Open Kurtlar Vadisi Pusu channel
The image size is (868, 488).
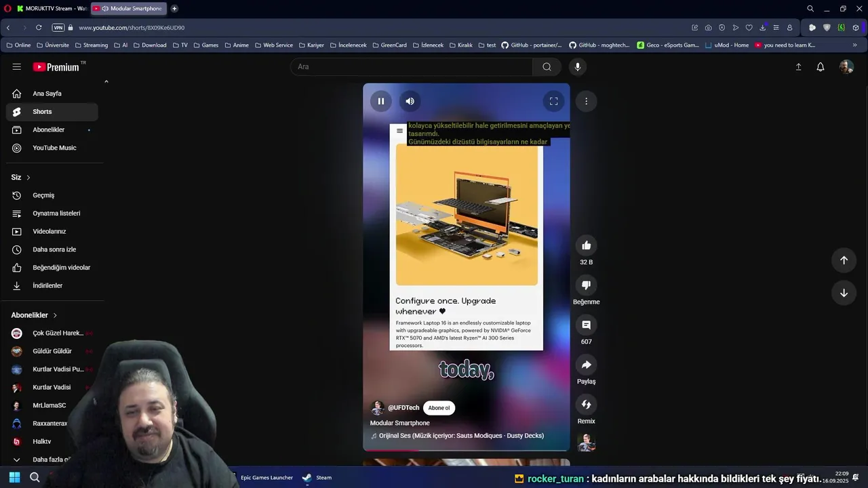tap(52, 369)
